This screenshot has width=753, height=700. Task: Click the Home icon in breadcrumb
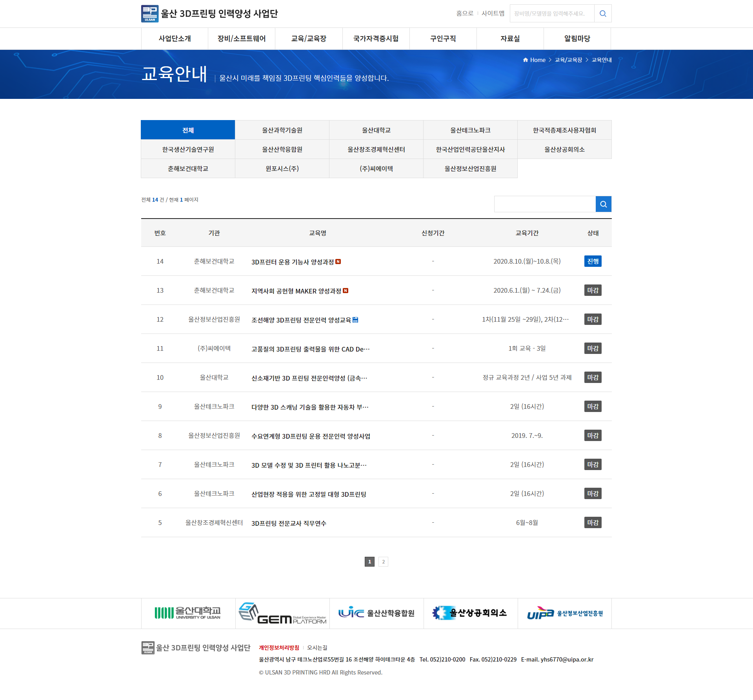526,60
